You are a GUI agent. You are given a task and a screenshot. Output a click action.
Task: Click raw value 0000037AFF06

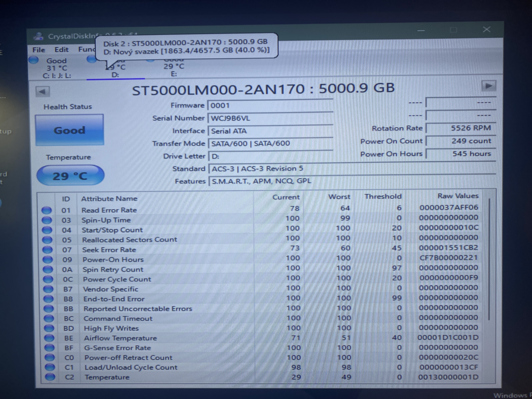(449, 207)
